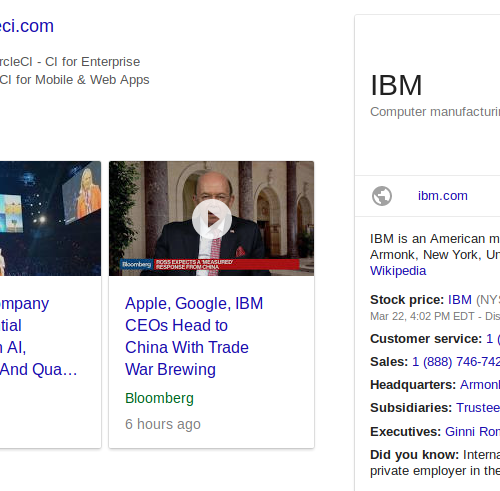Click the IBM knowledge panel title
Viewport: 500px width, 491px height.
tap(396, 85)
